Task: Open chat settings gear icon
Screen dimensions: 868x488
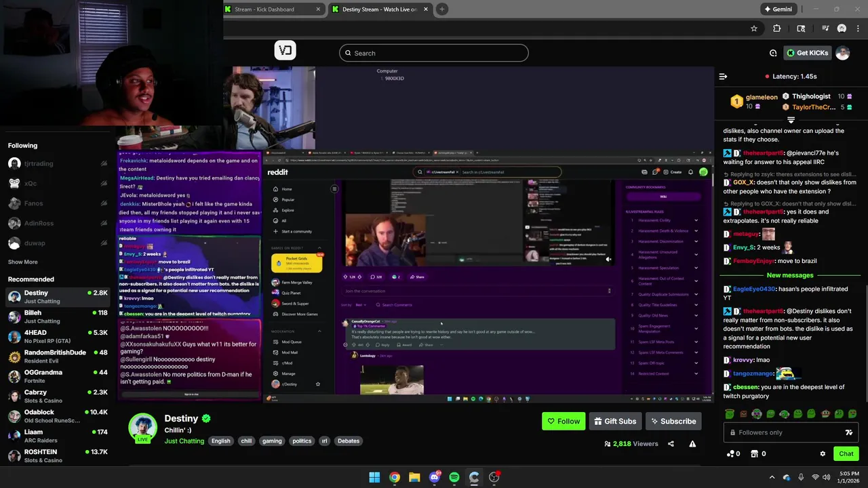Action: [823, 453]
